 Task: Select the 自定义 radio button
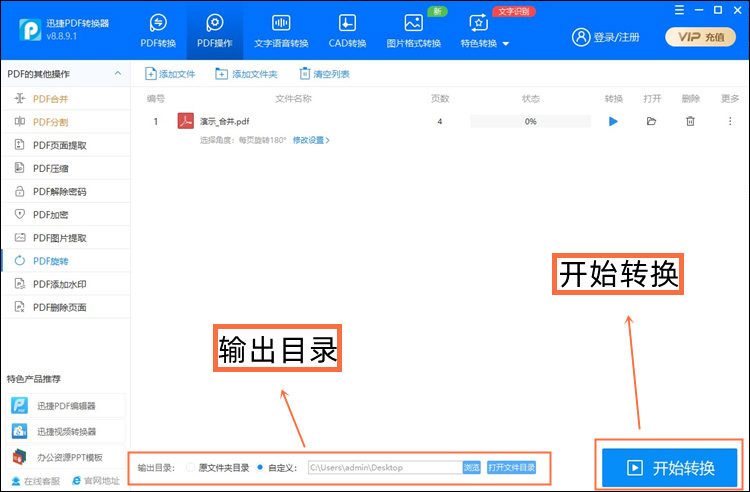click(260, 467)
